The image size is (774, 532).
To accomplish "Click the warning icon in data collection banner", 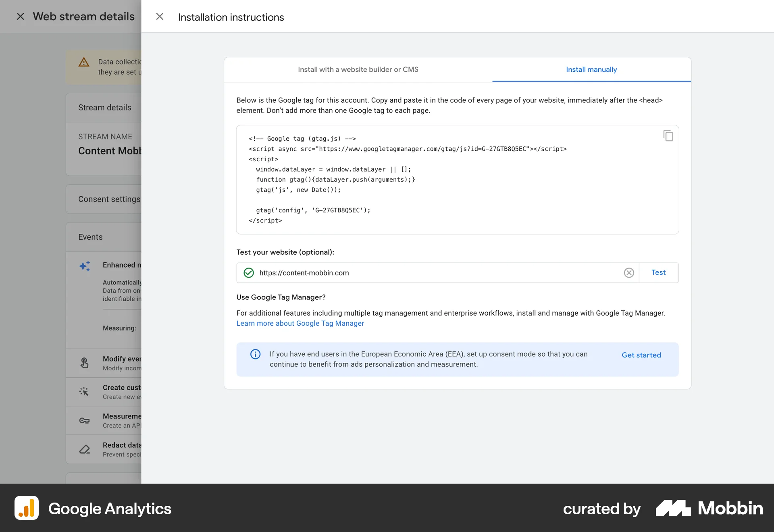I will (x=84, y=62).
